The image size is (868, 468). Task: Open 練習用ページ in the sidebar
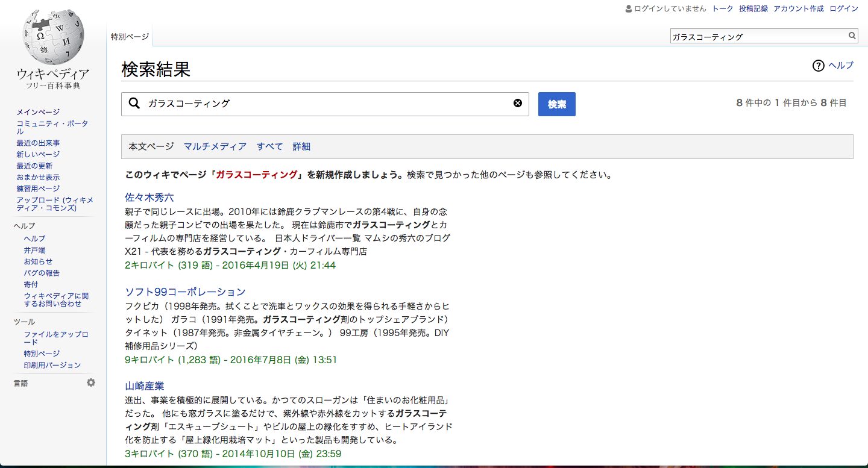coord(38,189)
